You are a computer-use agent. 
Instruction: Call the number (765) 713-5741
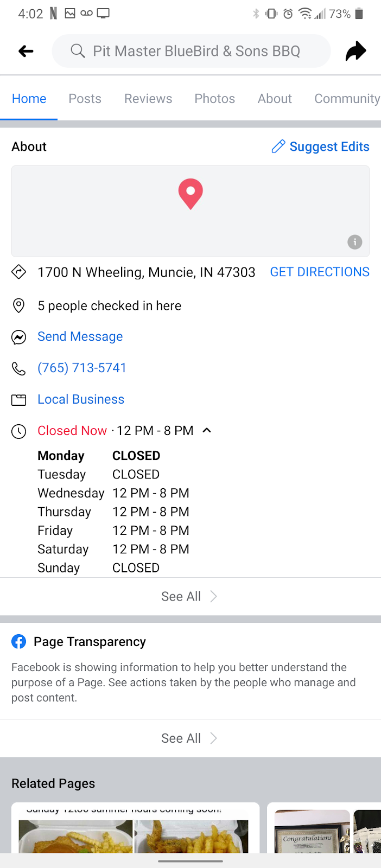82,368
